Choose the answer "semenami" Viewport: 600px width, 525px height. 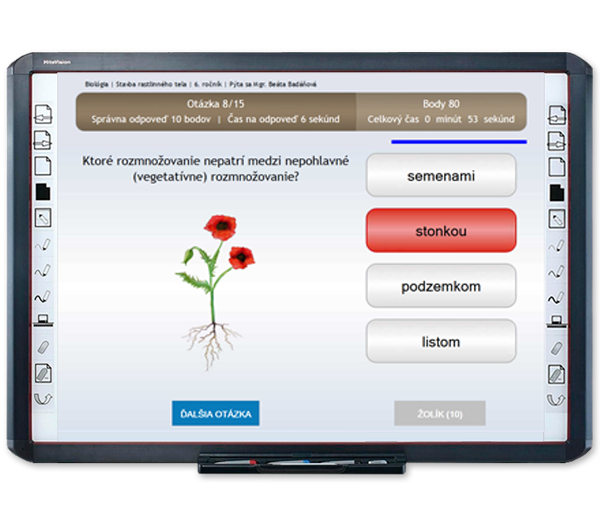pos(441,176)
